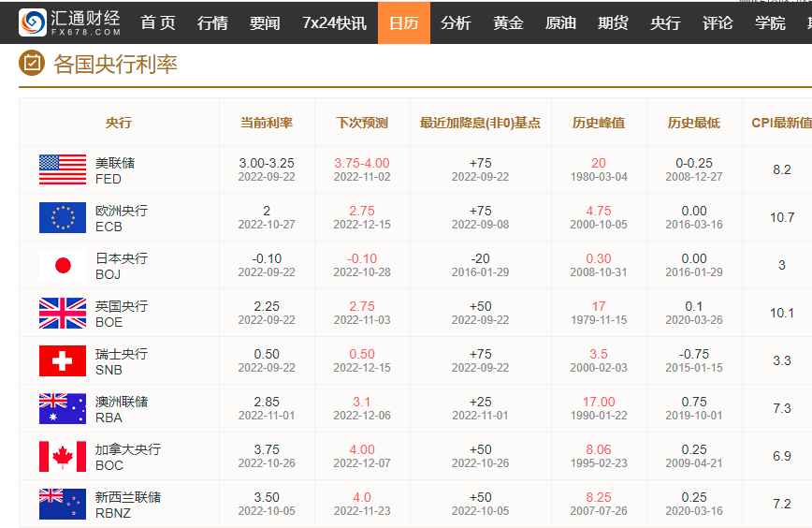The width and height of the screenshot is (812, 528).
Task: Click the 下次预测 column header
Action: tap(361, 123)
